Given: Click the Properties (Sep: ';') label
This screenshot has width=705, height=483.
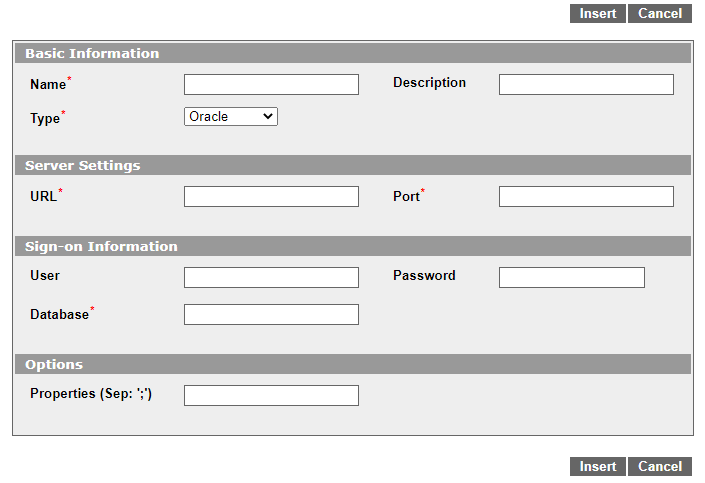Looking at the screenshot, I should coord(91,394).
